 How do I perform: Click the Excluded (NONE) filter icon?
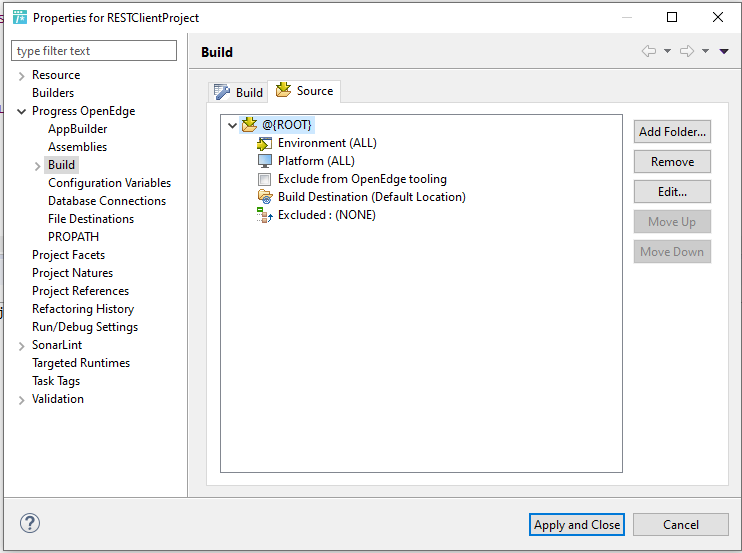(265, 215)
